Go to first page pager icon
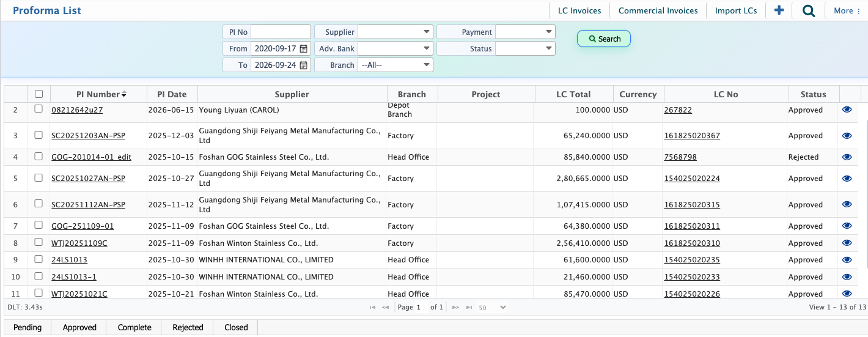Image resolution: width=868 pixels, height=337 pixels. (372, 307)
